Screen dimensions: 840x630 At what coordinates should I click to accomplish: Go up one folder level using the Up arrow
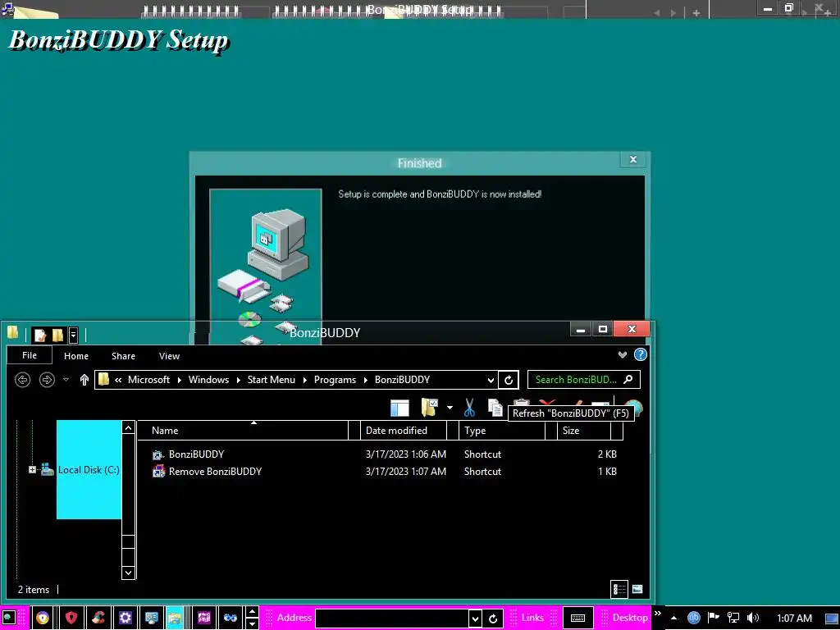pos(84,380)
